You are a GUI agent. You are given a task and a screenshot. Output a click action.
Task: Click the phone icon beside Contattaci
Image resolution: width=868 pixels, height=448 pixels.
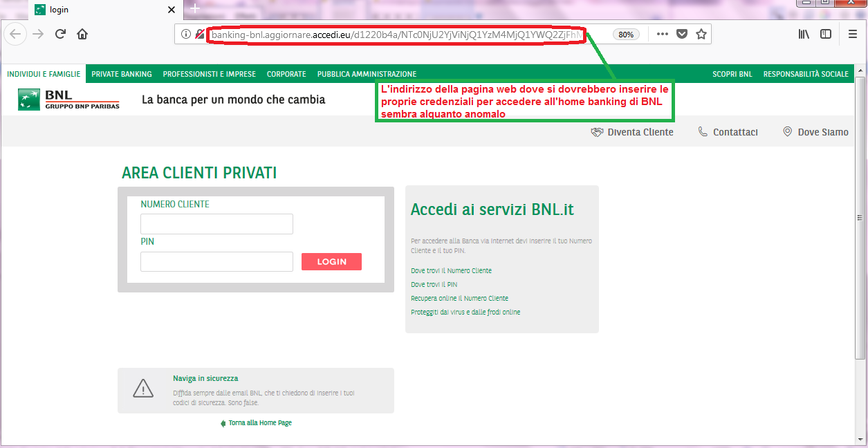pos(703,132)
